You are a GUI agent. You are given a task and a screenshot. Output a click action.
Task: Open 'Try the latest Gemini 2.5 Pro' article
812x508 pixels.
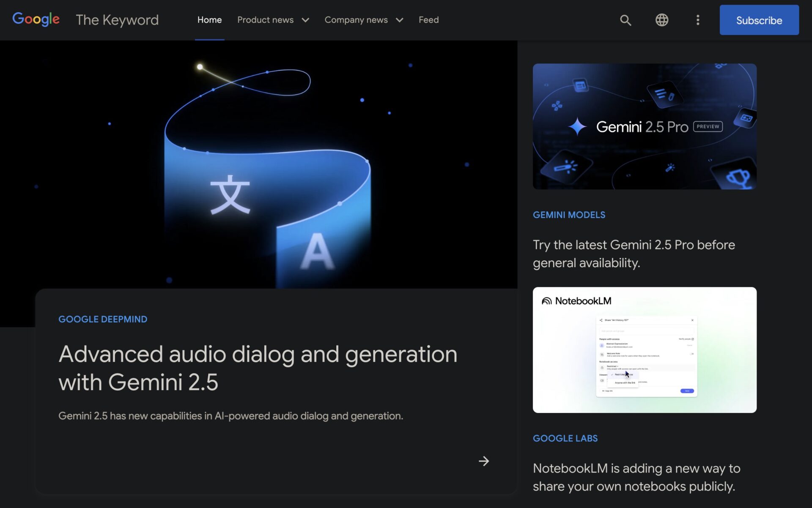tap(634, 254)
